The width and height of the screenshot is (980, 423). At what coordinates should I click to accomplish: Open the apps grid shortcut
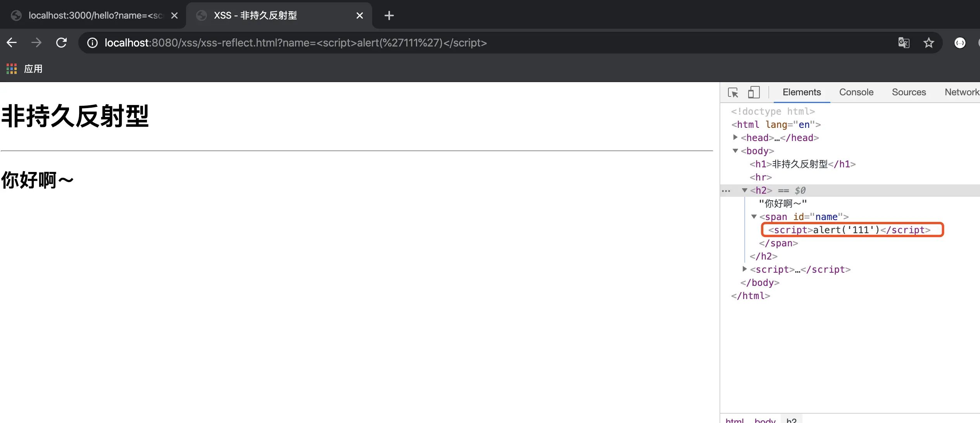click(x=12, y=69)
